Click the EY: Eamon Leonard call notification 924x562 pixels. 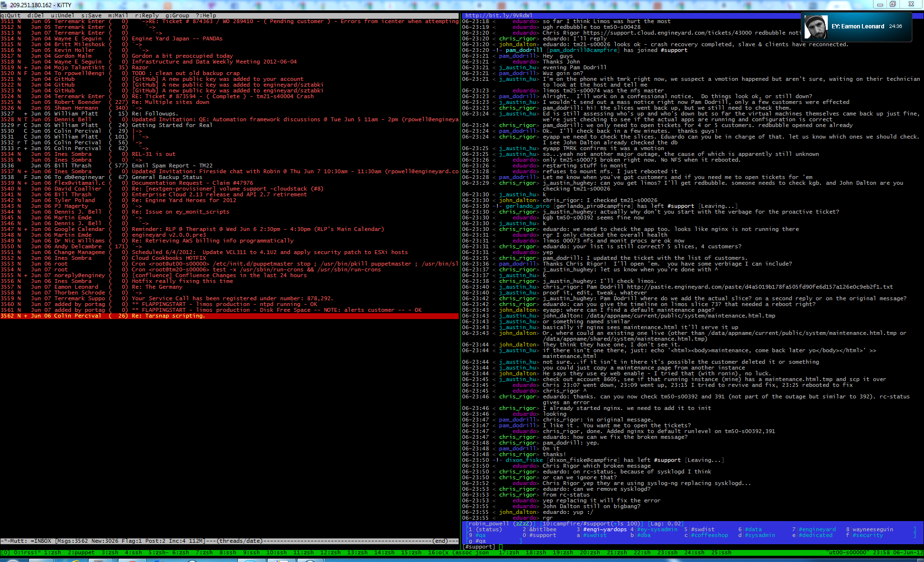pos(857,27)
